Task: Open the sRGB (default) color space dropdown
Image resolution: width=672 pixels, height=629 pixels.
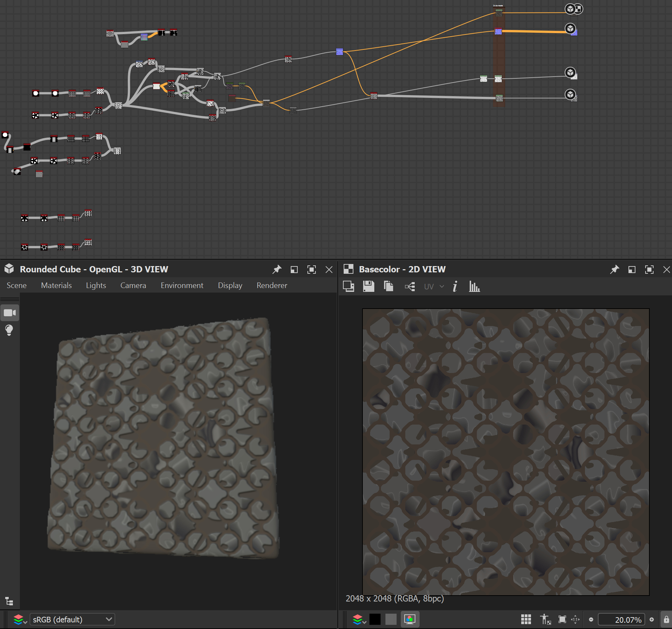Action: [72, 619]
